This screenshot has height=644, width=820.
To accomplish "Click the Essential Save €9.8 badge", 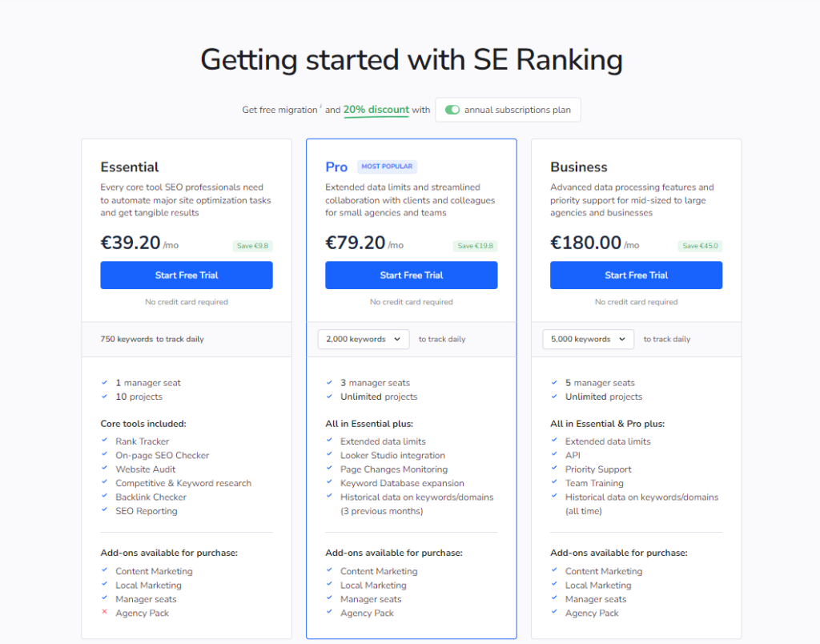I will [252, 246].
